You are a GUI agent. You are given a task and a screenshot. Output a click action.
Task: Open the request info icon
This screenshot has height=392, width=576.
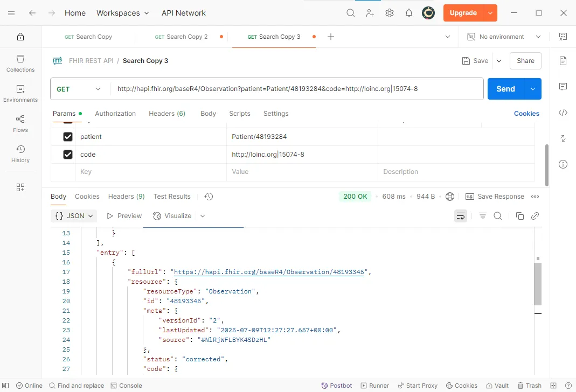tap(563, 164)
